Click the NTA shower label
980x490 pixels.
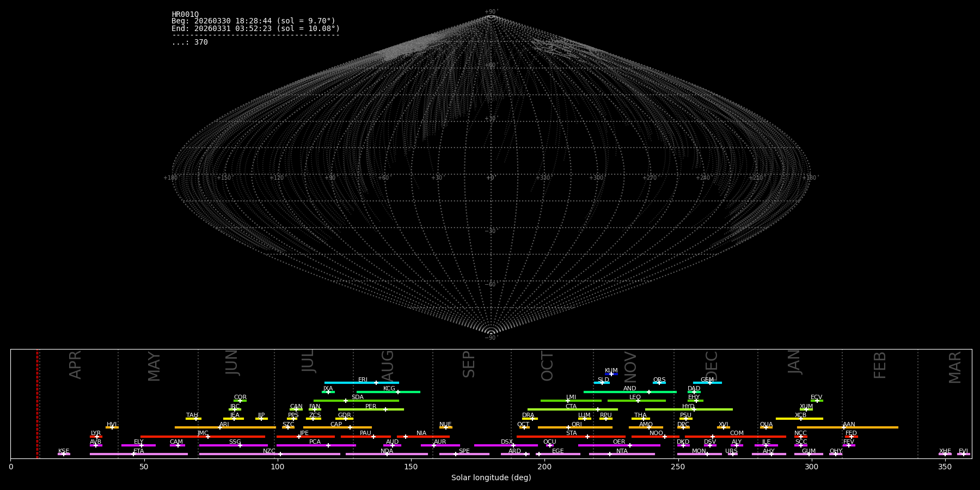(x=622, y=451)
